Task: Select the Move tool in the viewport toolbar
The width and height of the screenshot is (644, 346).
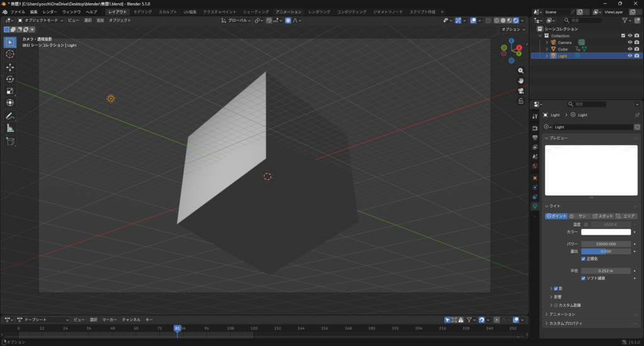Action: (10, 67)
